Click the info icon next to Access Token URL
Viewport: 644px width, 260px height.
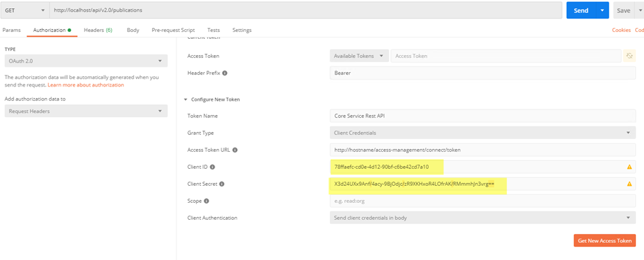pos(235,150)
